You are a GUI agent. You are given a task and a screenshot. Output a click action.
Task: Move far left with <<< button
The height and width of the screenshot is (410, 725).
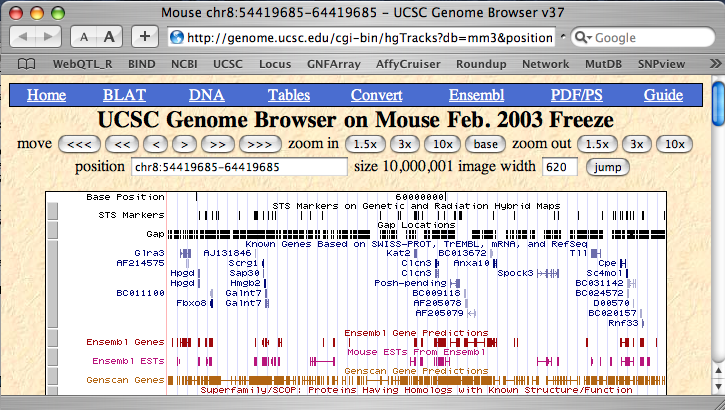[x=79, y=144]
